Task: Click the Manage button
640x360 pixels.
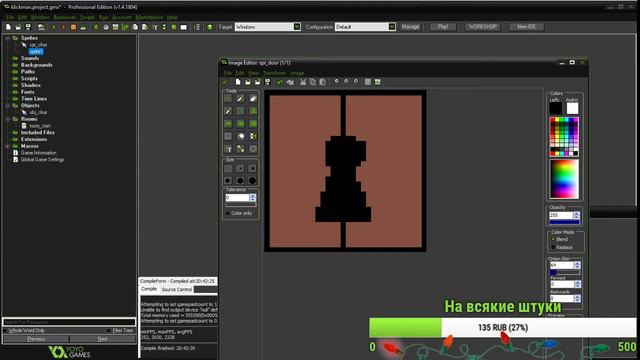Action: [x=410, y=27]
